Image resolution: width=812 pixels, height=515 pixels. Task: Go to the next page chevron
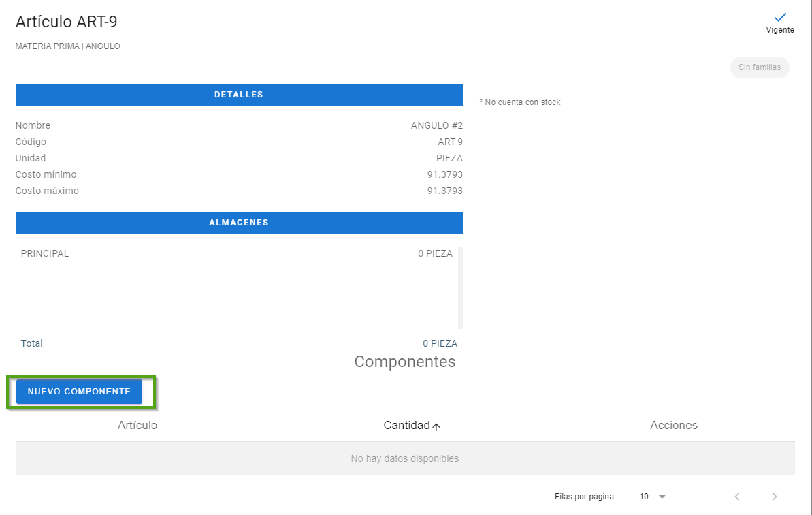(774, 497)
